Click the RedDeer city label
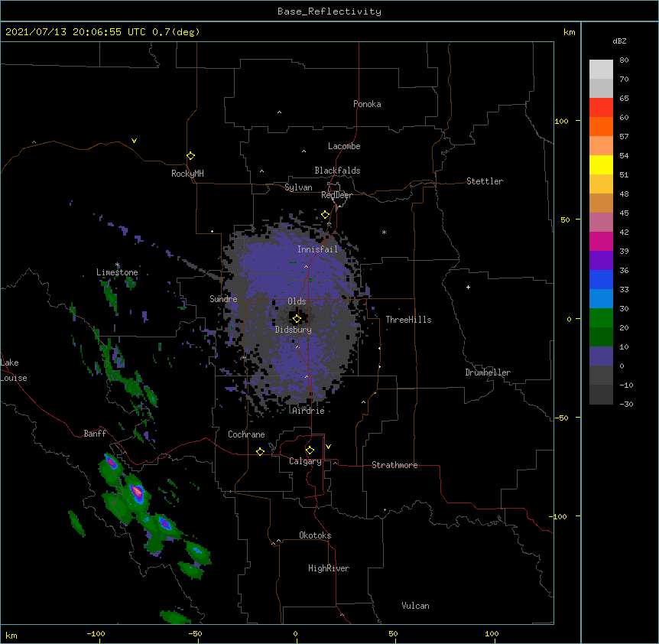Screen dimensions: 659x644 pyautogui.click(x=336, y=195)
